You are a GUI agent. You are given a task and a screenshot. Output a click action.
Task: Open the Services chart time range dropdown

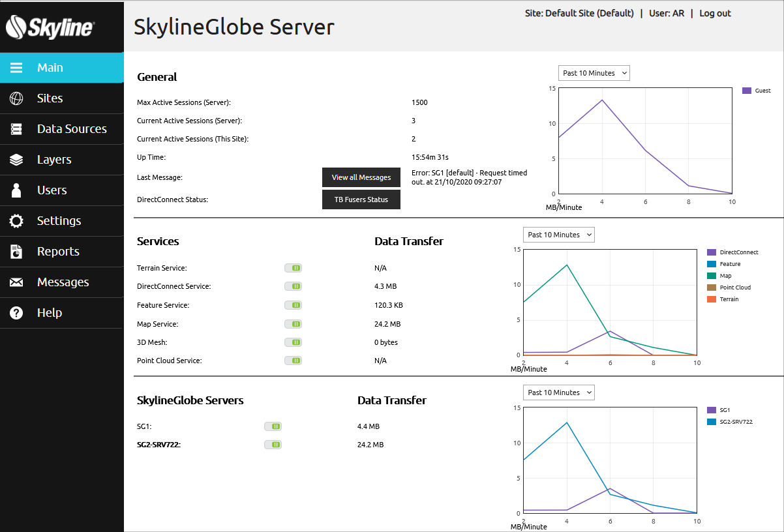559,235
